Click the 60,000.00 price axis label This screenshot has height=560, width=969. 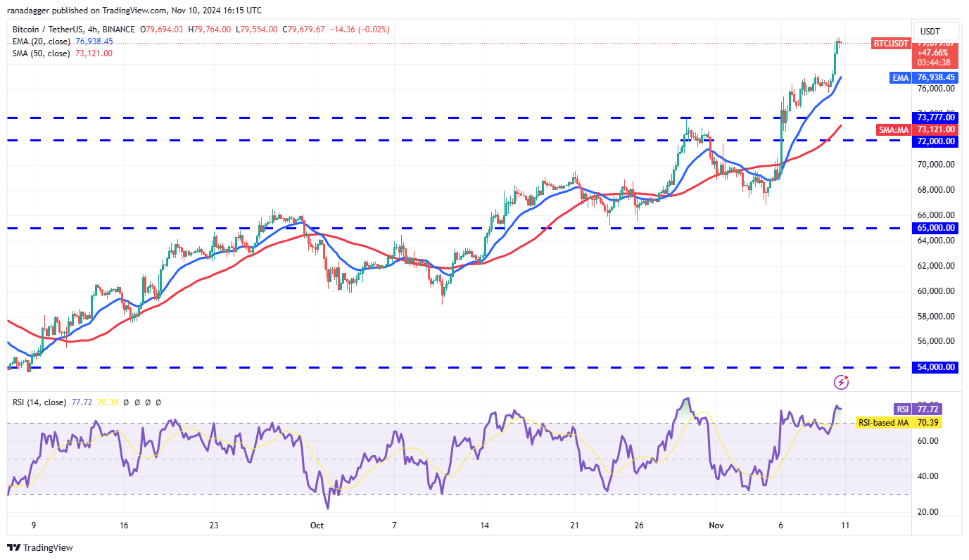click(935, 291)
